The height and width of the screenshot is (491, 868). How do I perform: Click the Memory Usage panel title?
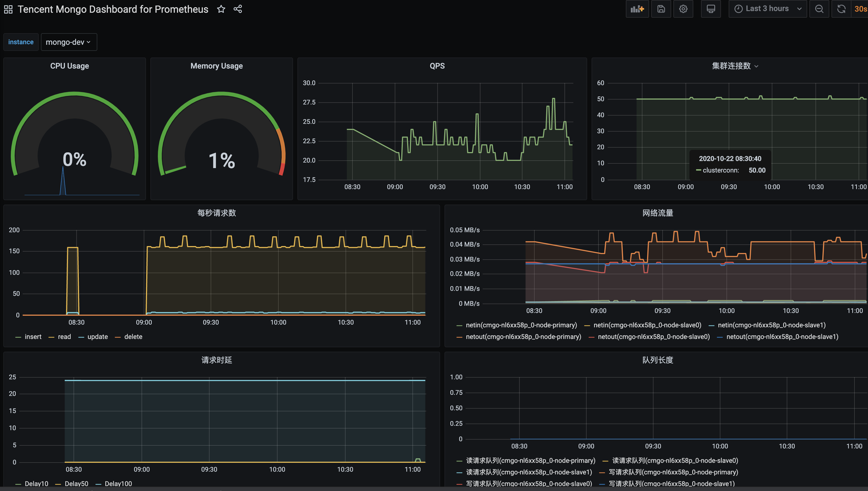[216, 66]
